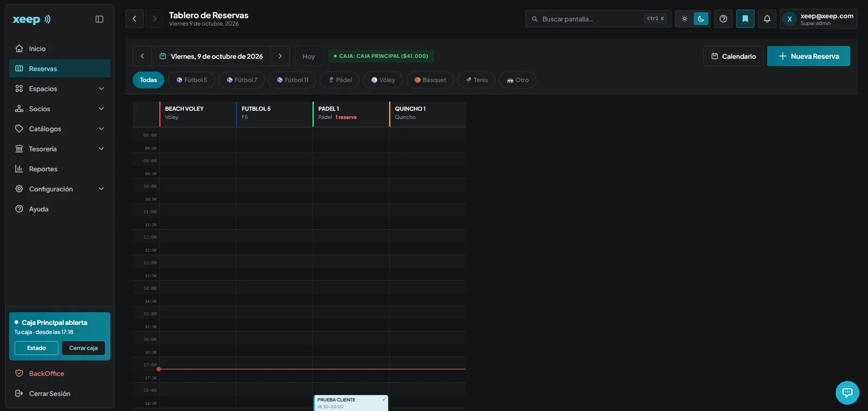Open BackOffice link
868x411 pixels.
pos(60,374)
